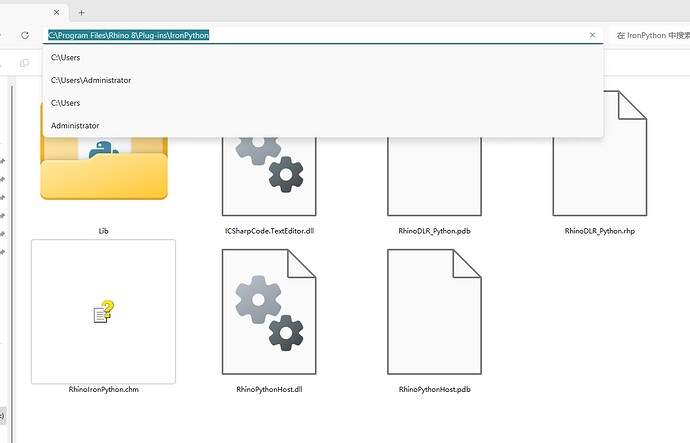Click the ICSharpCode.TextEditor.dll file name
Viewport: 690px width, 443px height.
269,231
